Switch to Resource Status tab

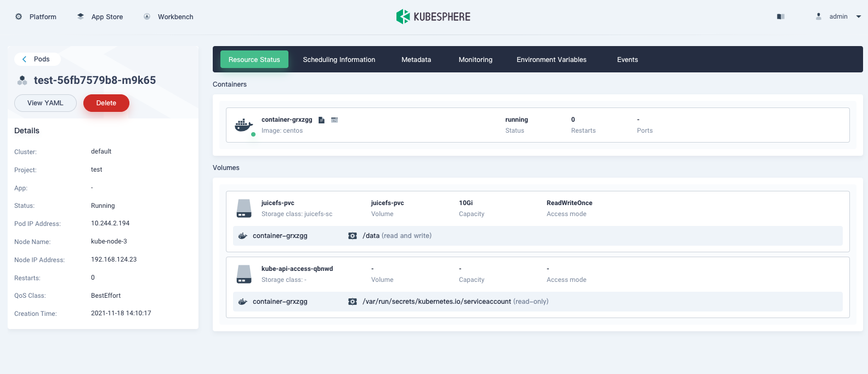(x=254, y=59)
